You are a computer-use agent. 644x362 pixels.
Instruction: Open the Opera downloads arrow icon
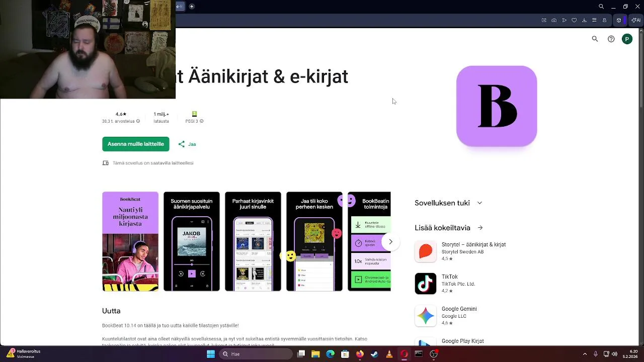(584, 20)
